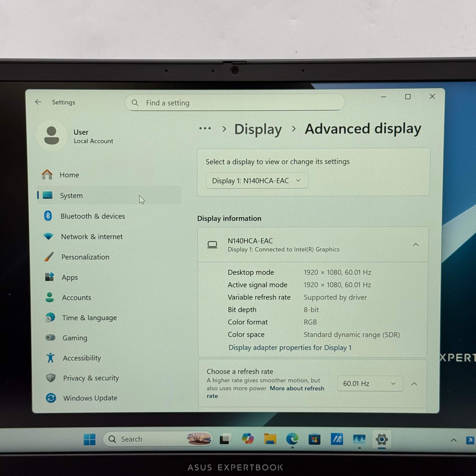The image size is (476, 476).
Task: Click the Network wifi icon
Action: tap(48, 237)
